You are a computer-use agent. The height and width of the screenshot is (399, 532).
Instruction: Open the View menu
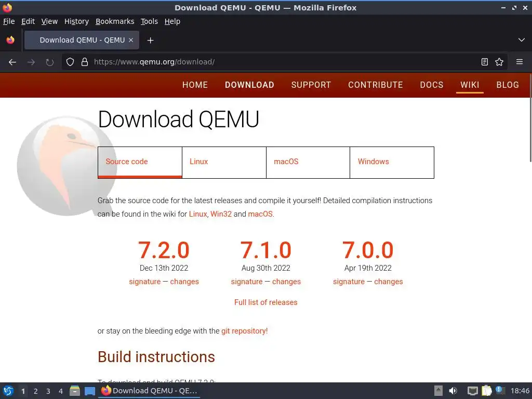[49, 21]
